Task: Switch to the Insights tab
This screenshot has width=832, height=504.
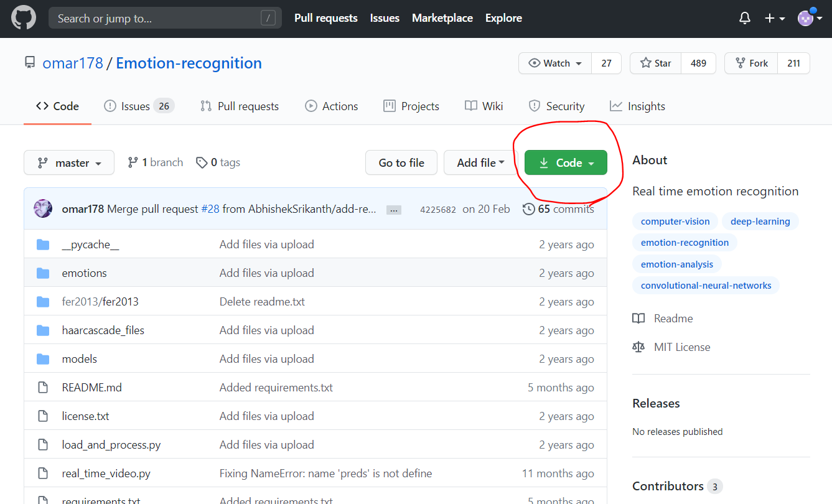Action: pyautogui.click(x=638, y=106)
